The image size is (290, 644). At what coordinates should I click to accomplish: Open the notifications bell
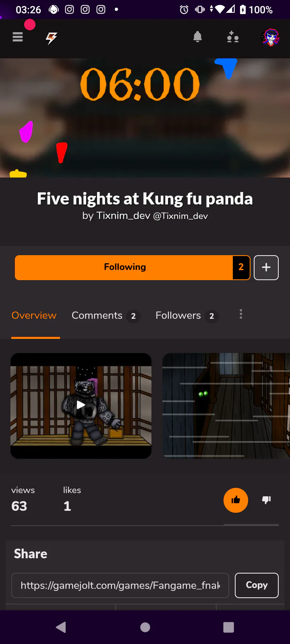[x=197, y=37]
